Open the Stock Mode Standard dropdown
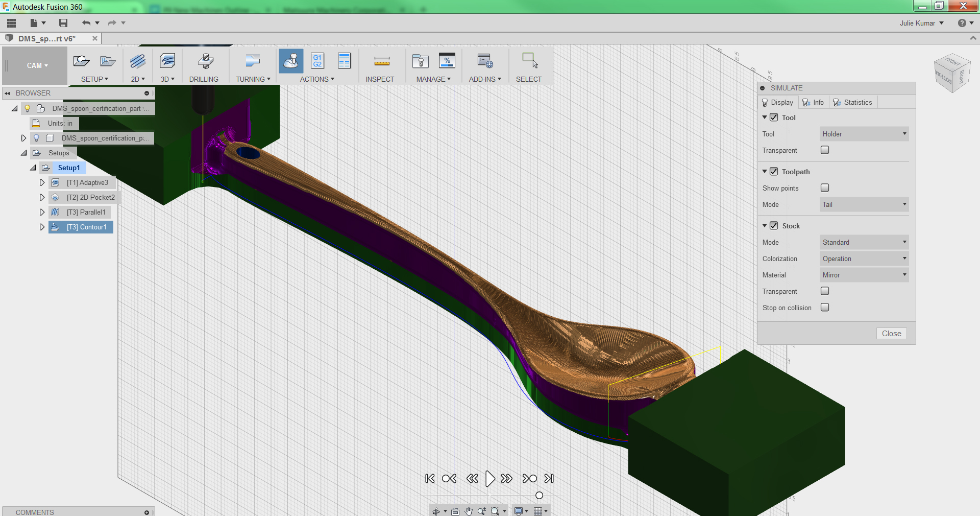Screen dimensions: 980x516 864,242
